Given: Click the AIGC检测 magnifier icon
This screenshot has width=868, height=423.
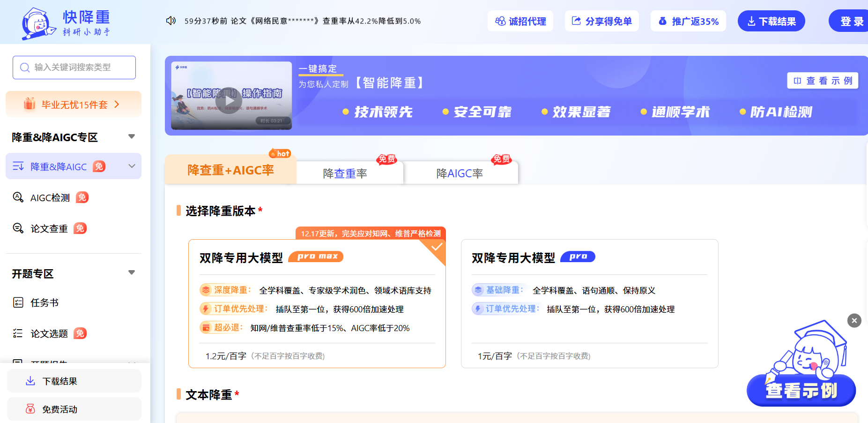Looking at the screenshot, I should [18, 197].
